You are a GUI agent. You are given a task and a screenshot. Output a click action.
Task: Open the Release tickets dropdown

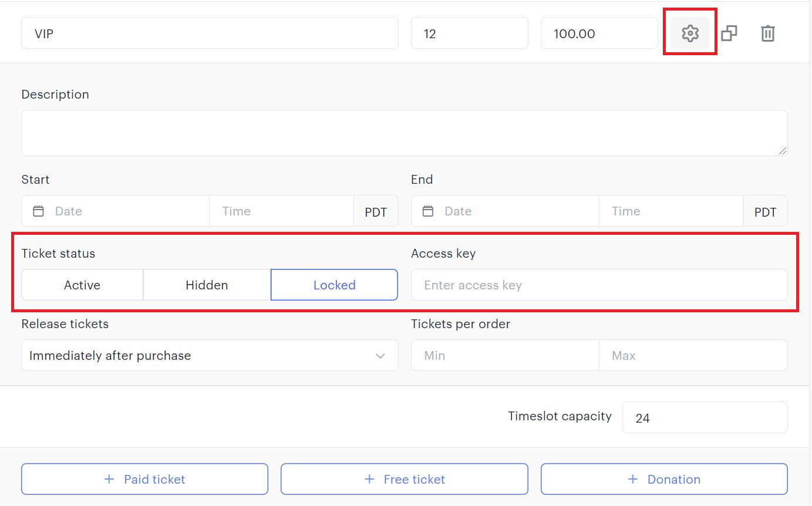coord(200,356)
